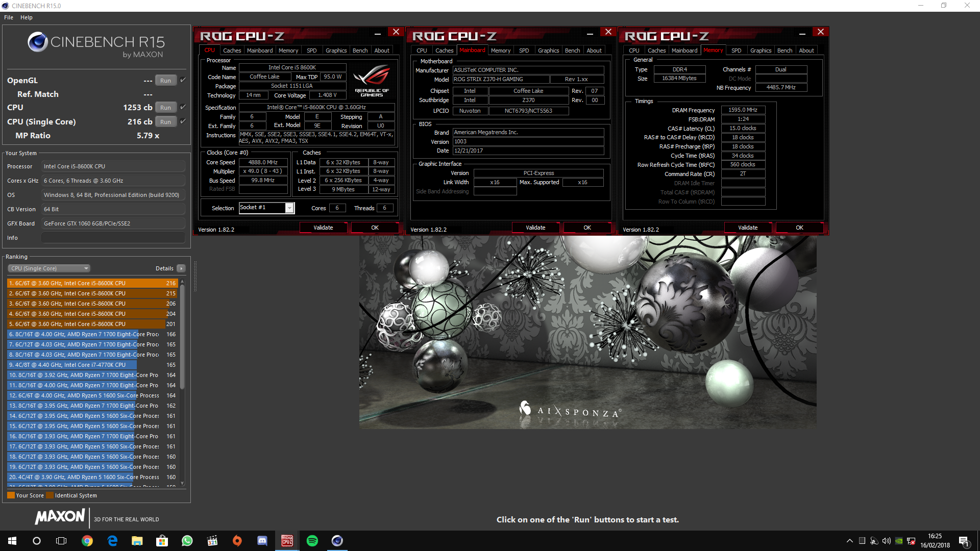The width and height of the screenshot is (980, 551).
Task: Open the Microsoft Store taskbar icon
Action: click(x=162, y=541)
